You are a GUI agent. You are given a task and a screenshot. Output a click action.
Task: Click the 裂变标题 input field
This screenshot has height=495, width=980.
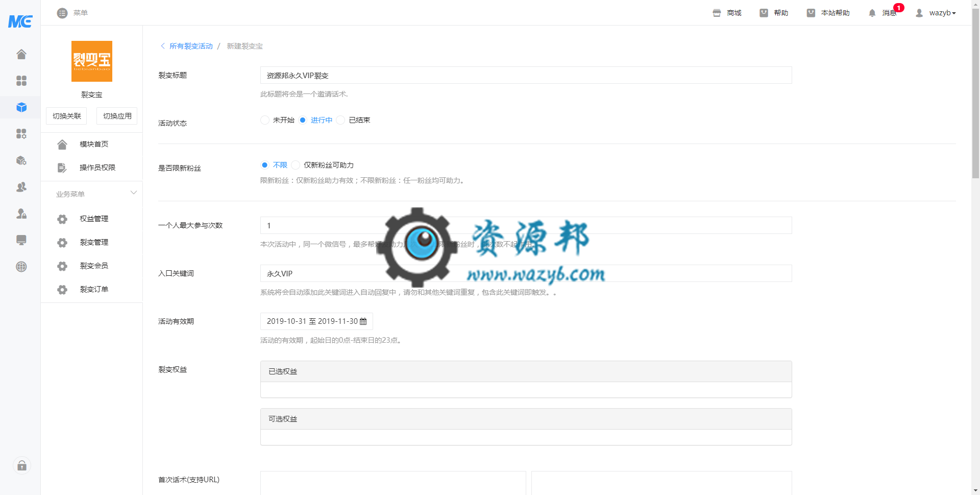(x=526, y=75)
